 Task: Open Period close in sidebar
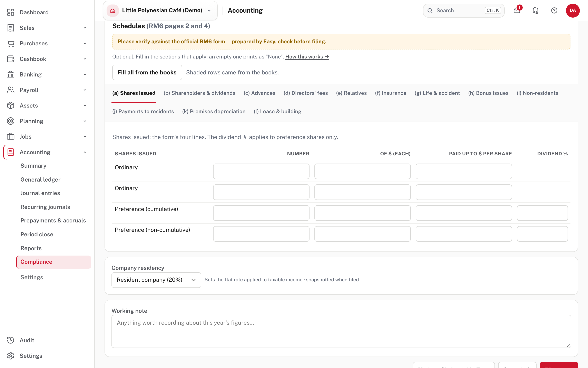tap(37, 234)
